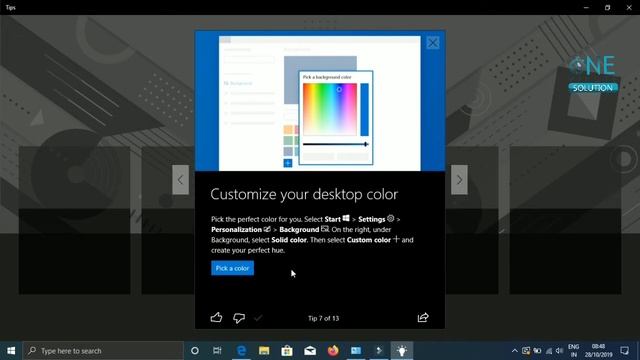Open Microsoft Store from taskbar
Screen dimensions: 640x360
tap(287, 351)
